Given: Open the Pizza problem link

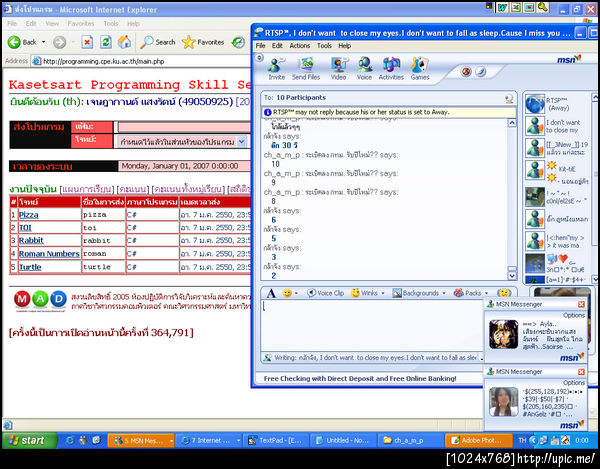Looking at the screenshot, I should click(x=29, y=215).
